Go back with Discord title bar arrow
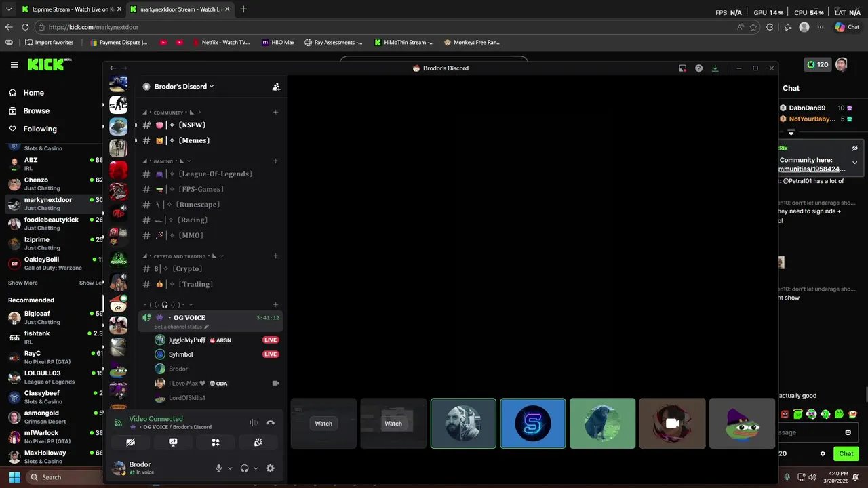Screen dimensions: 868x488 pyautogui.click(x=113, y=68)
